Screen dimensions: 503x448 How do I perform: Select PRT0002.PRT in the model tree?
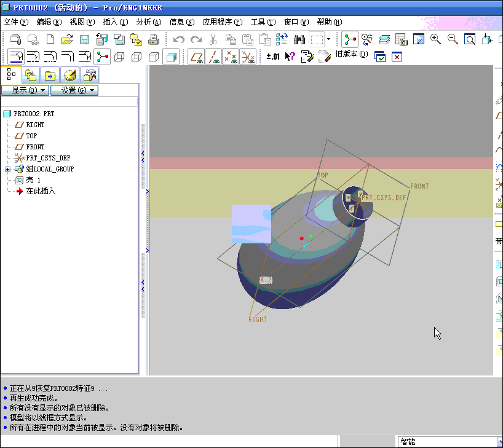[x=34, y=114]
